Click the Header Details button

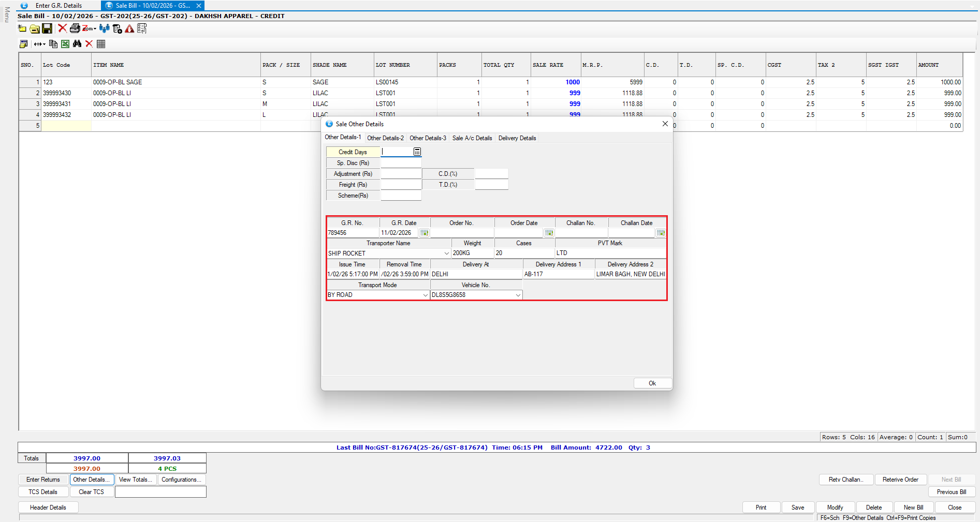pyautogui.click(x=48, y=508)
